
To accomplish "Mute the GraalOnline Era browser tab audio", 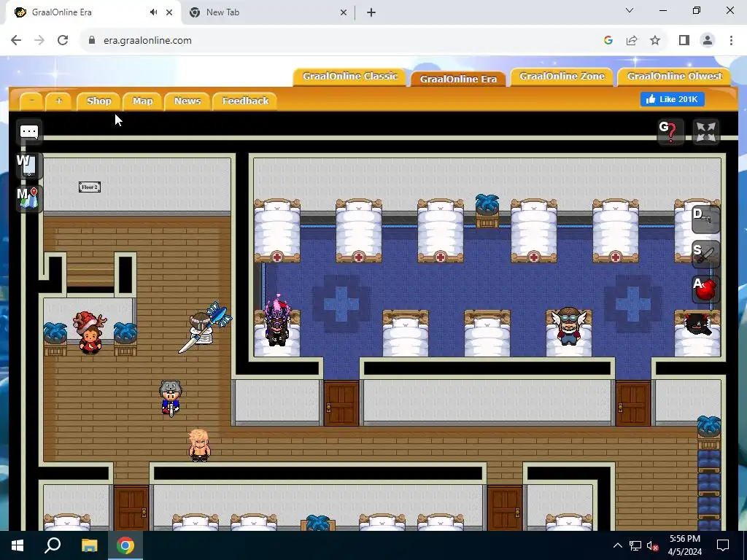I will click(x=153, y=12).
